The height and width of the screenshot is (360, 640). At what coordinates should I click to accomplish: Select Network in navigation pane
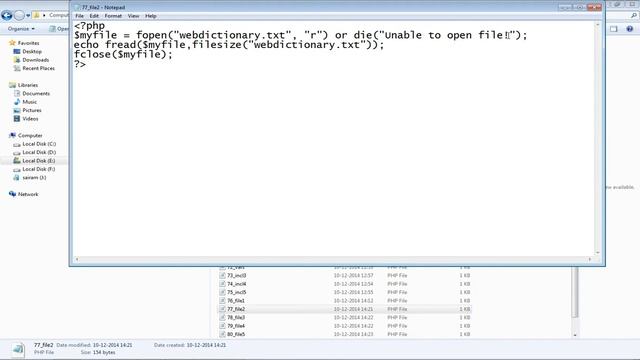click(28, 194)
